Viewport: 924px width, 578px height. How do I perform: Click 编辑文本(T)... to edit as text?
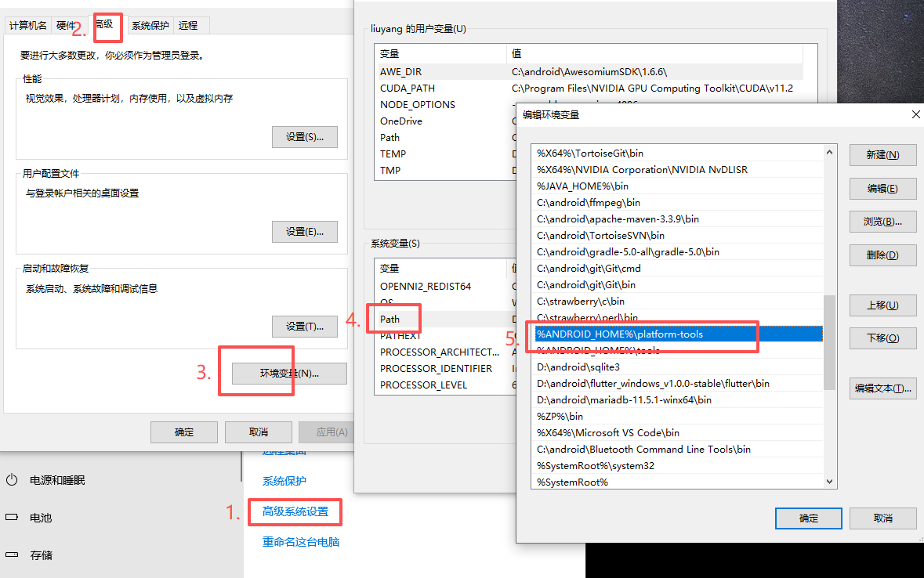click(882, 388)
